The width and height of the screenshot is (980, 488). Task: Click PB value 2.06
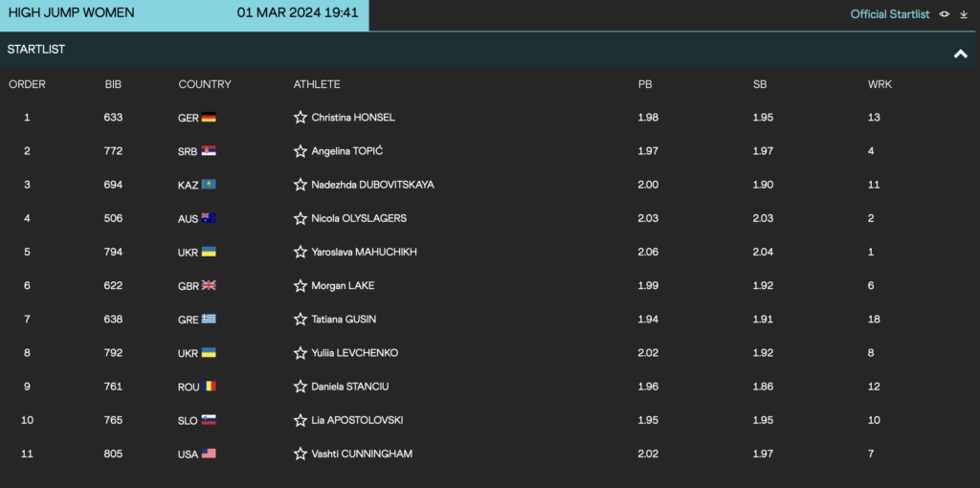pos(648,253)
